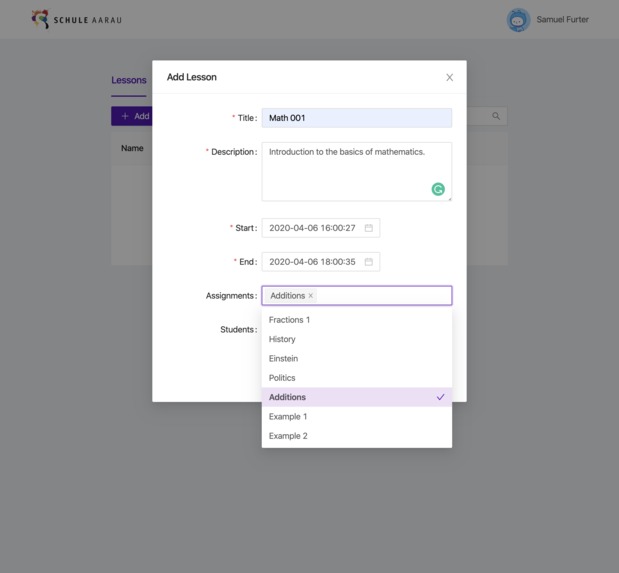Choose Politics in the dropdown
The height and width of the screenshot is (573, 619).
pyautogui.click(x=356, y=378)
